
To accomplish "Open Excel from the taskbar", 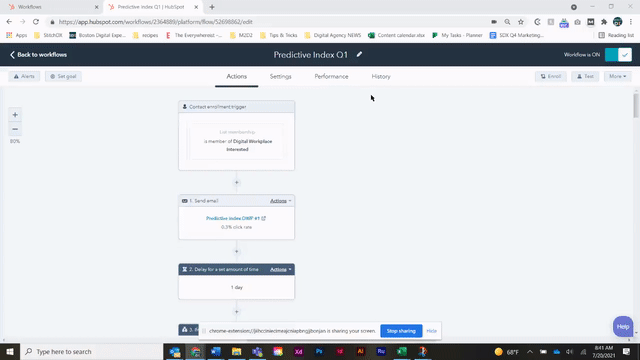I will tap(402, 351).
